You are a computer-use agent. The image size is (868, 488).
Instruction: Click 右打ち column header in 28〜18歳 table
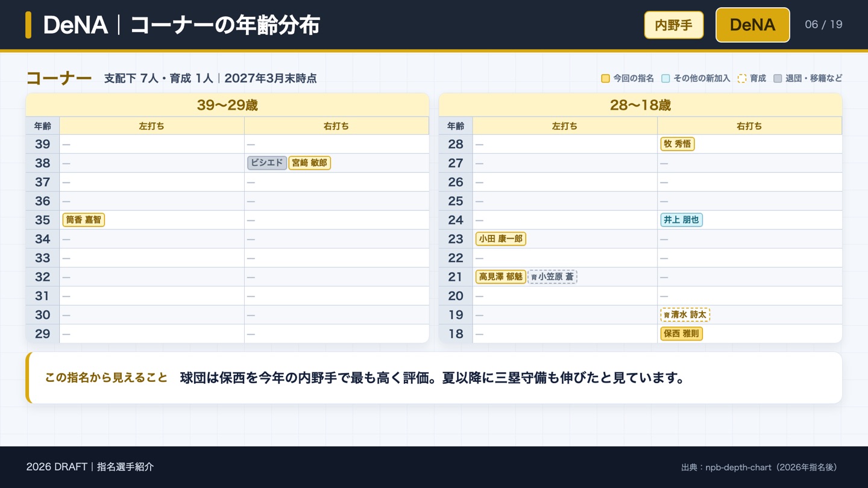click(749, 126)
